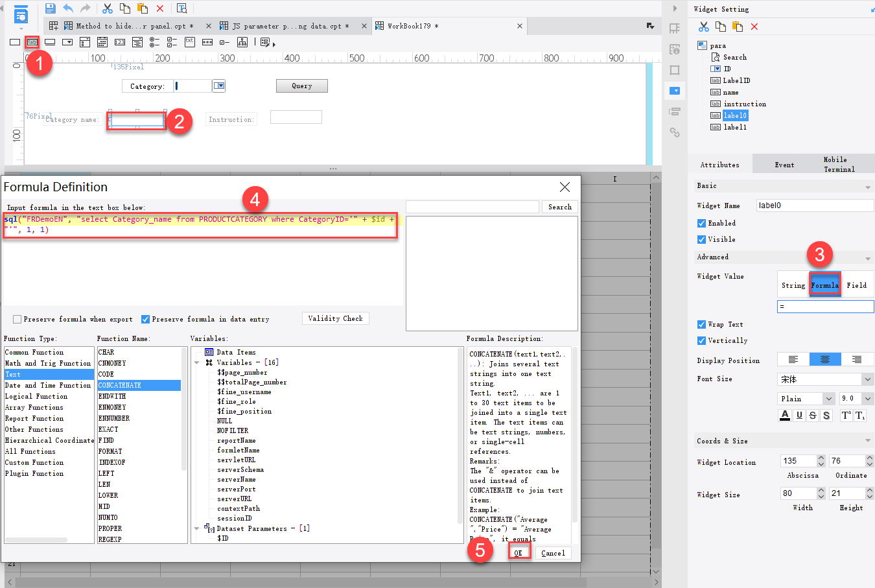Open the font name dropdown
The height and width of the screenshot is (588, 875).
[x=867, y=379]
